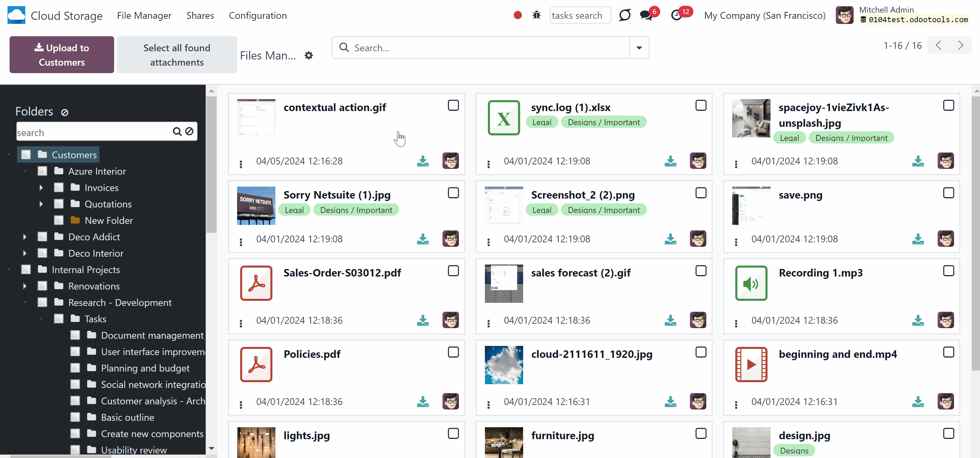This screenshot has height=458, width=980.
Task: Download save.png
Action: click(918, 239)
